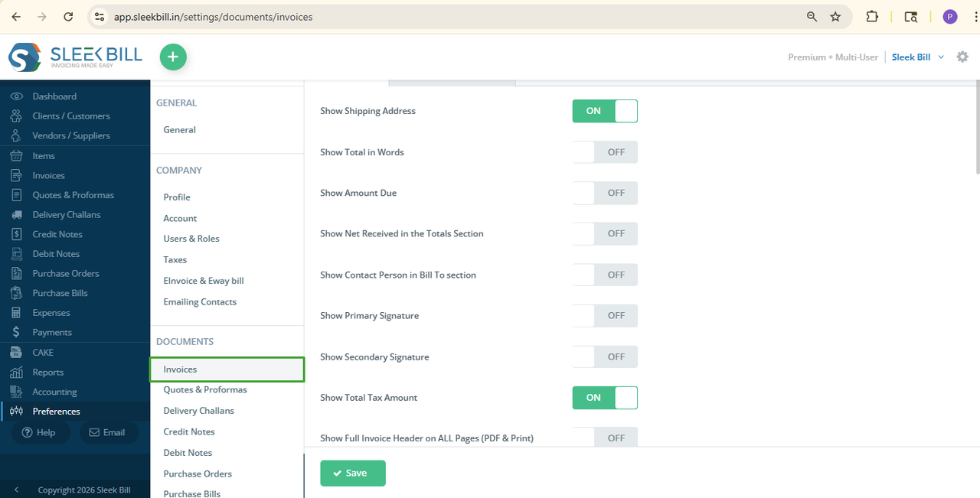This screenshot has width=980, height=498.
Task: Click the Items basket icon
Action: coord(16,155)
